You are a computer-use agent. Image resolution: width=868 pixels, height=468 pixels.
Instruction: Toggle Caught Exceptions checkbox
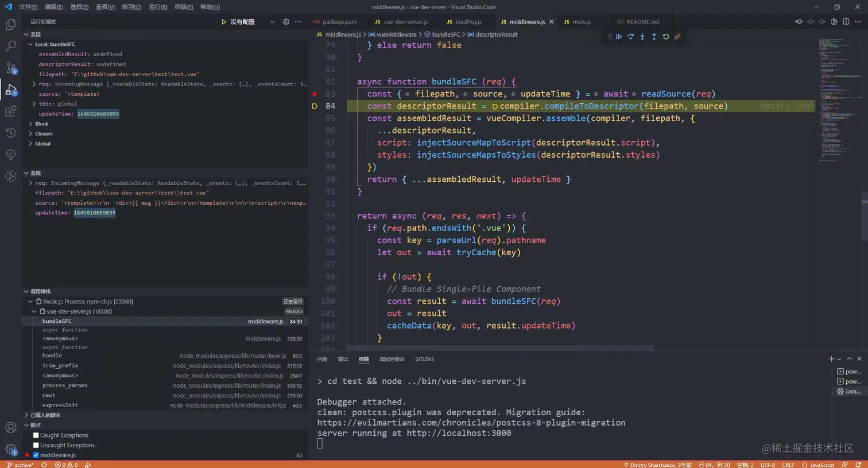(x=36, y=435)
